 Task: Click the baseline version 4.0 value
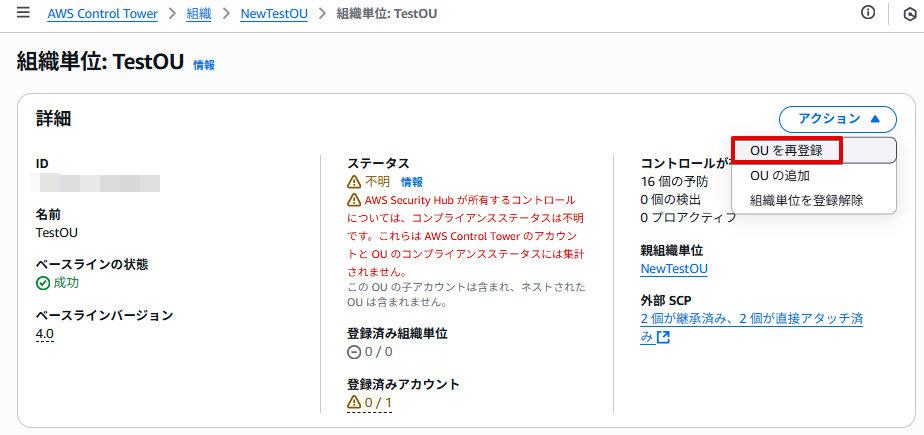point(45,334)
